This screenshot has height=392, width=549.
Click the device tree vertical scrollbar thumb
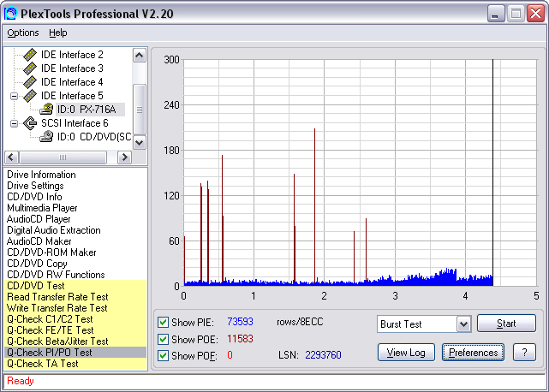coord(140,110)
